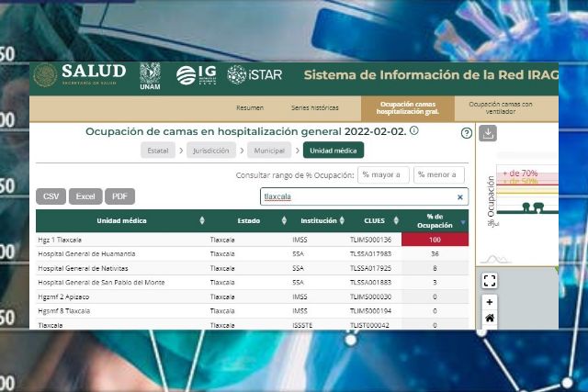Image resolution: width=588 pixels, height=392 pixels.
Task: Reset map to home view
Action: pos(489,319)
